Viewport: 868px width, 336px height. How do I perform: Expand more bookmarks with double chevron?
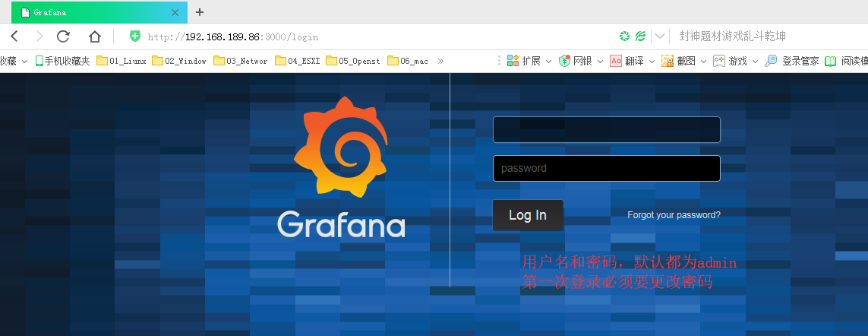[x=440, y=61]
